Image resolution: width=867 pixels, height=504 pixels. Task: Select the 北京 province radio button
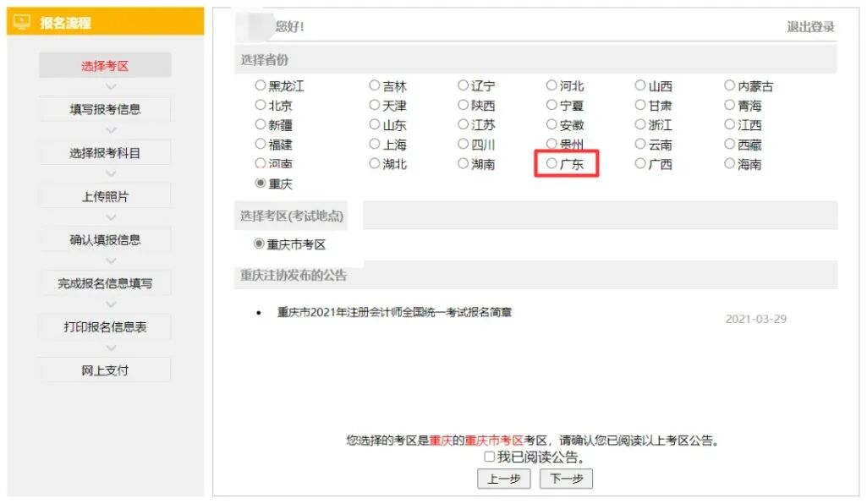click(261, 106)
